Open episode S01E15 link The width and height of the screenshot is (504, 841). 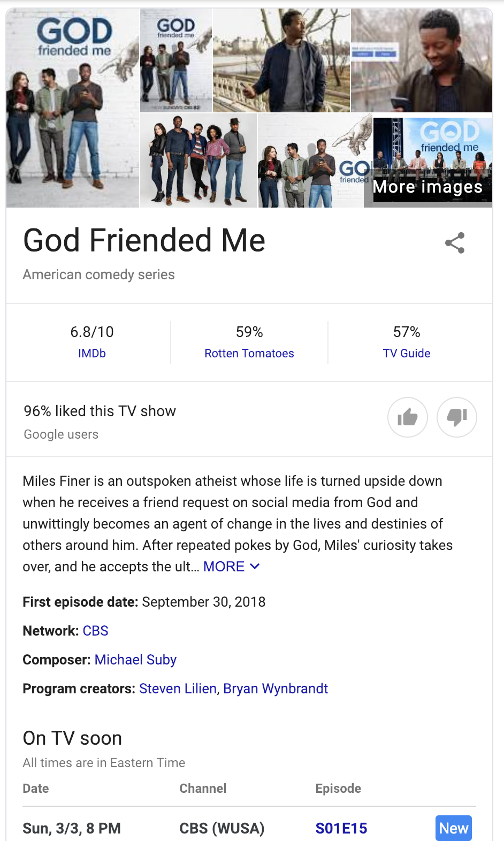(x=341, y=828)
